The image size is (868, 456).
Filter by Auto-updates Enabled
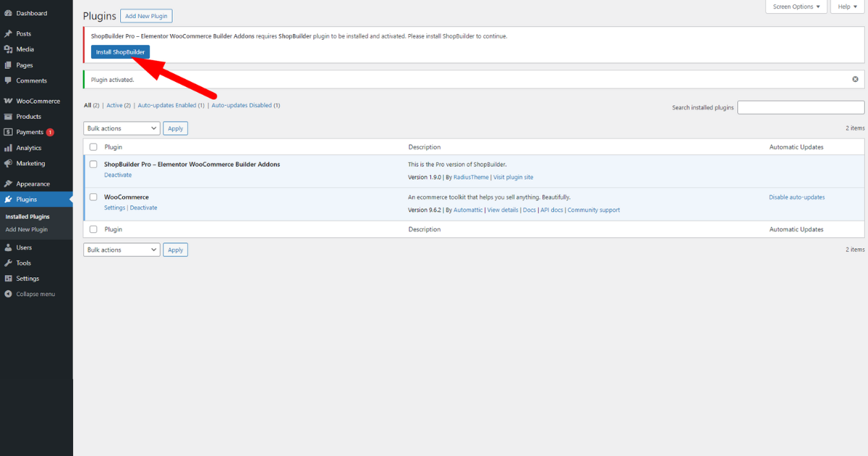(167, 105)
